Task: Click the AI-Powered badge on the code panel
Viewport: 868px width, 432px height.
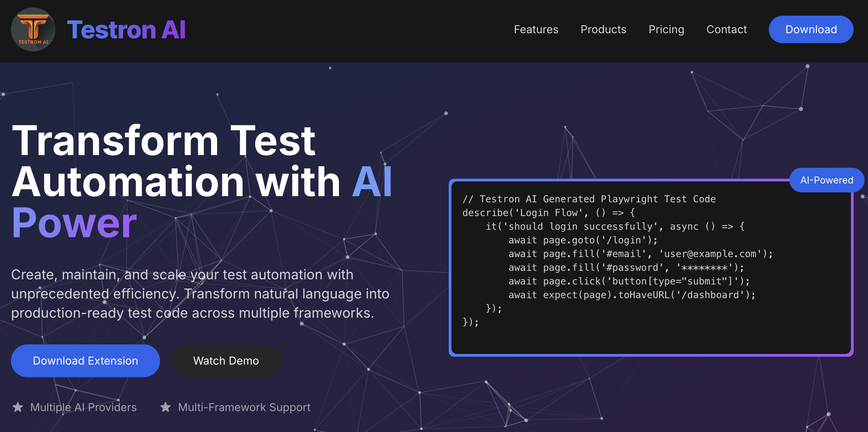Action: [x=826, y=180]
